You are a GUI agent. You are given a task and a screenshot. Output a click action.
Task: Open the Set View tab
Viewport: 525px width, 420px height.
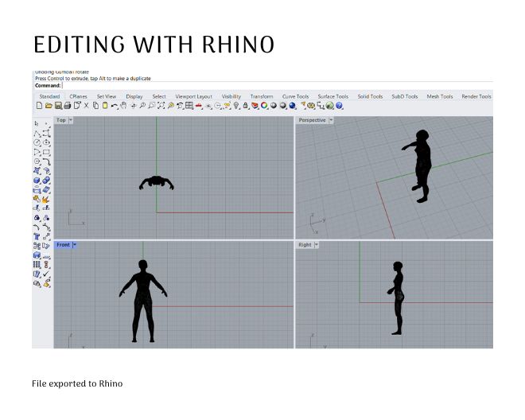tap(107, 96)
